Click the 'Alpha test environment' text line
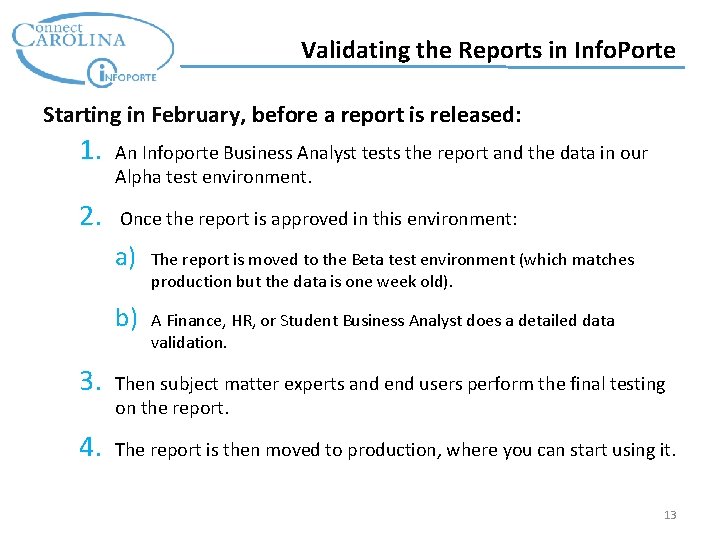Screen dimensions: 720x540 point(213,177)
